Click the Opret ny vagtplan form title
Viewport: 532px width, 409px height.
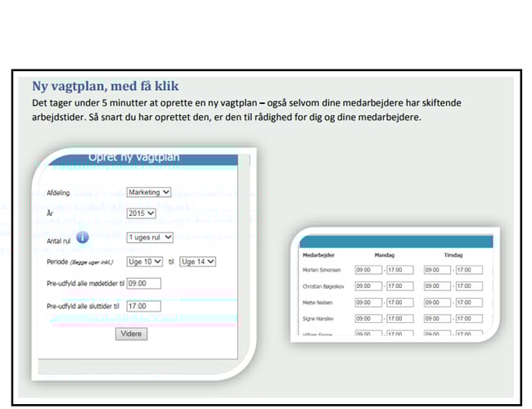[134, 157]
